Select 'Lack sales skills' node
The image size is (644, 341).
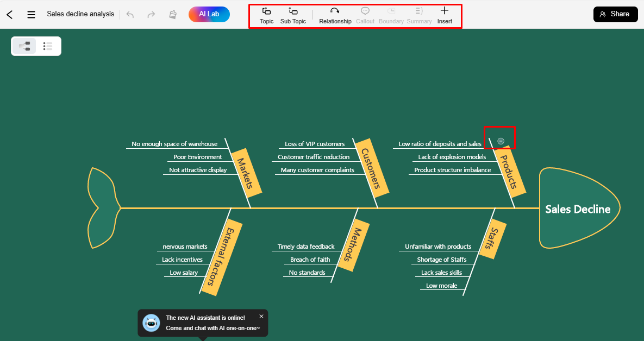(441, 273)
